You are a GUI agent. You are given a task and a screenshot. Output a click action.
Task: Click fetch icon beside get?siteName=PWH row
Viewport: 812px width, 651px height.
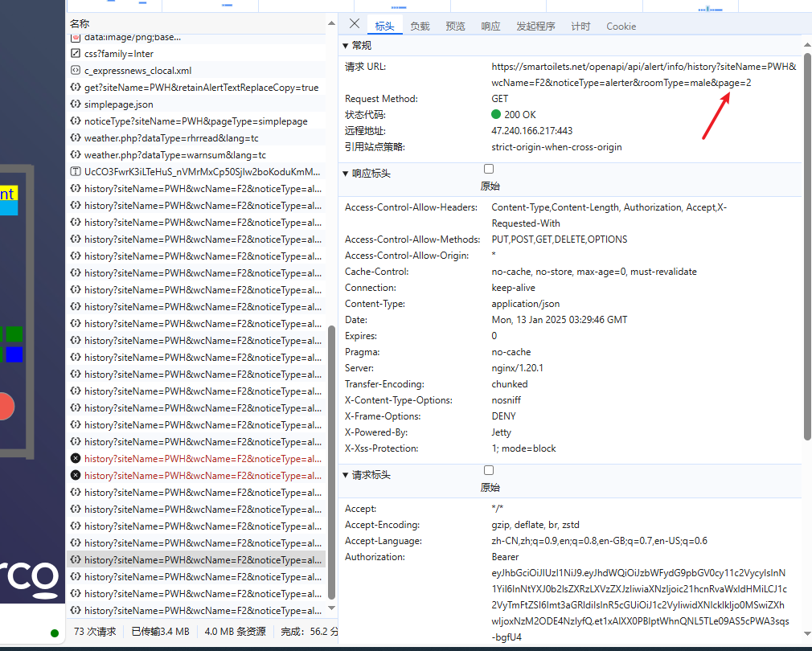point(76,87)
